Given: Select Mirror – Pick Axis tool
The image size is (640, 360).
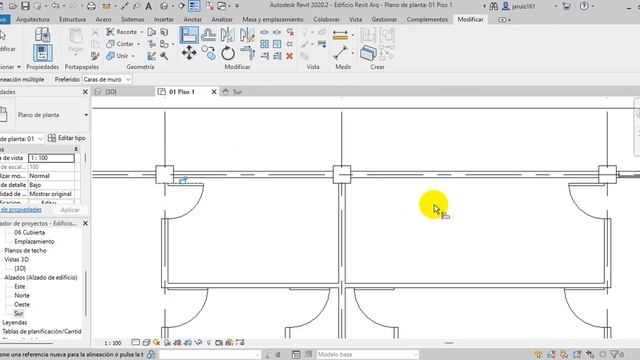Looking at the screenshot, I should click(x=227, y=35).
